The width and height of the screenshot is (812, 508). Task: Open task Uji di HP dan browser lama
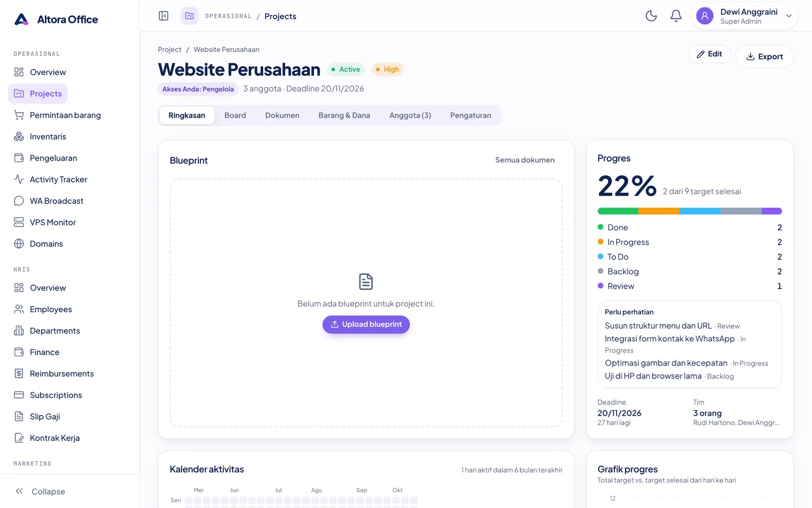653,376
